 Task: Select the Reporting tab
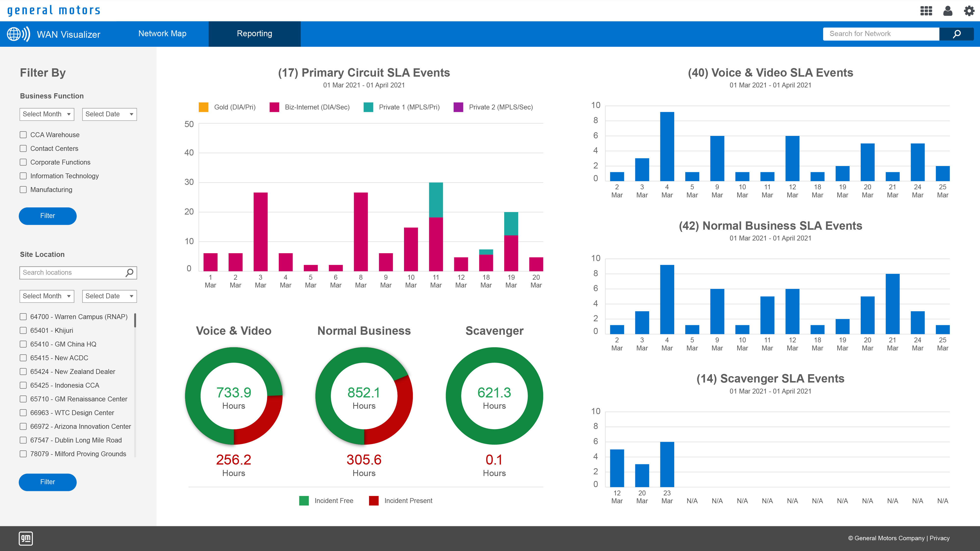(x=254, y=34)
